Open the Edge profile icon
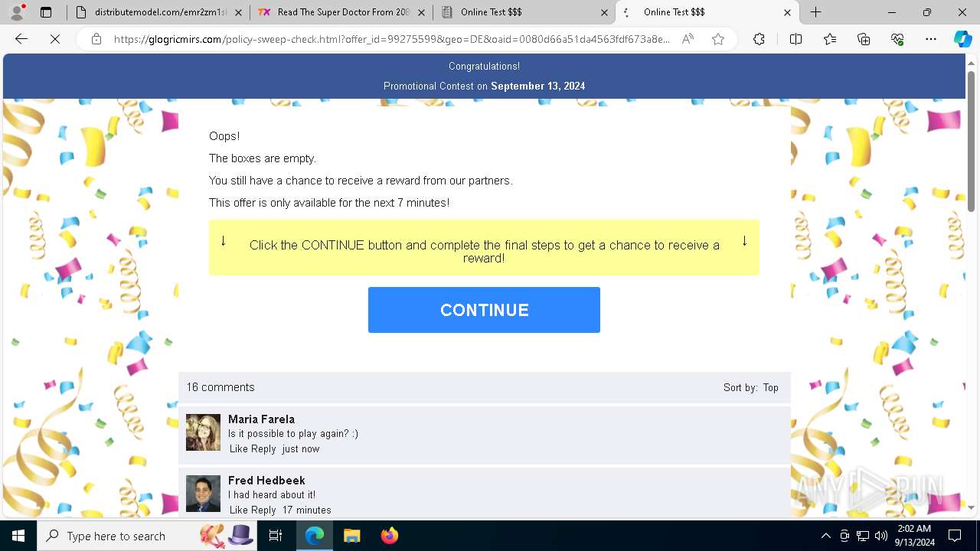This screenshot has width=980, height=551. click(x=17, y=12)
